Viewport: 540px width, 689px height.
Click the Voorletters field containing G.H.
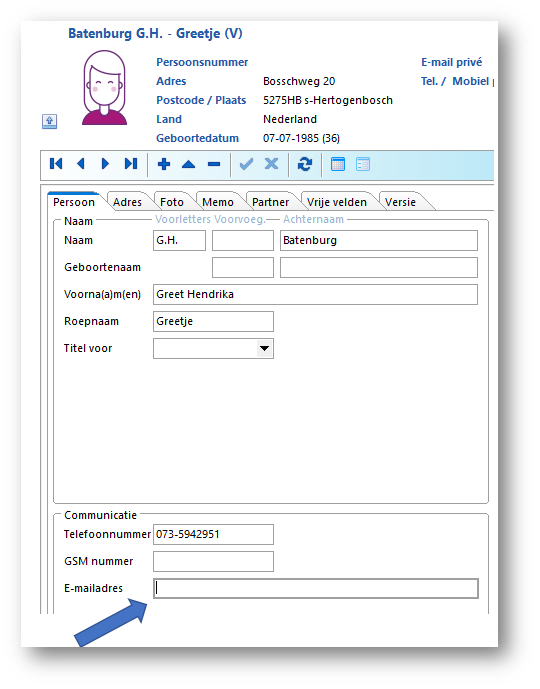(179, 240)
